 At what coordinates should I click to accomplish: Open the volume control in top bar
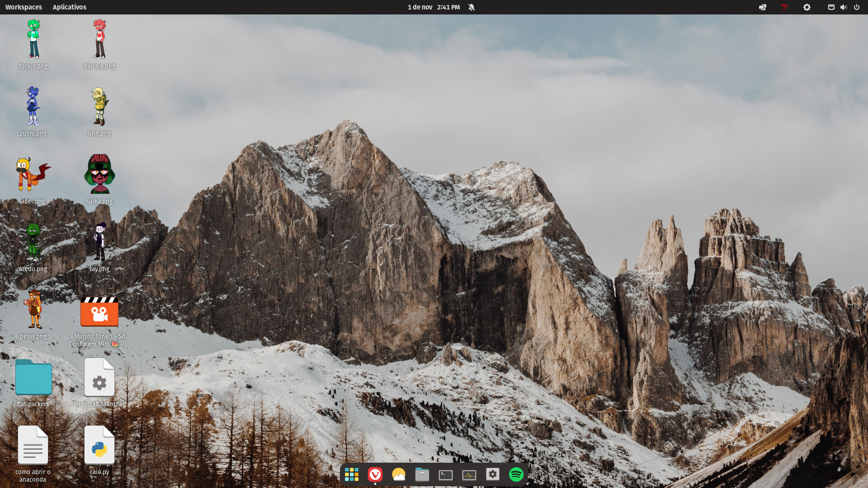click(x=844, y=7)
